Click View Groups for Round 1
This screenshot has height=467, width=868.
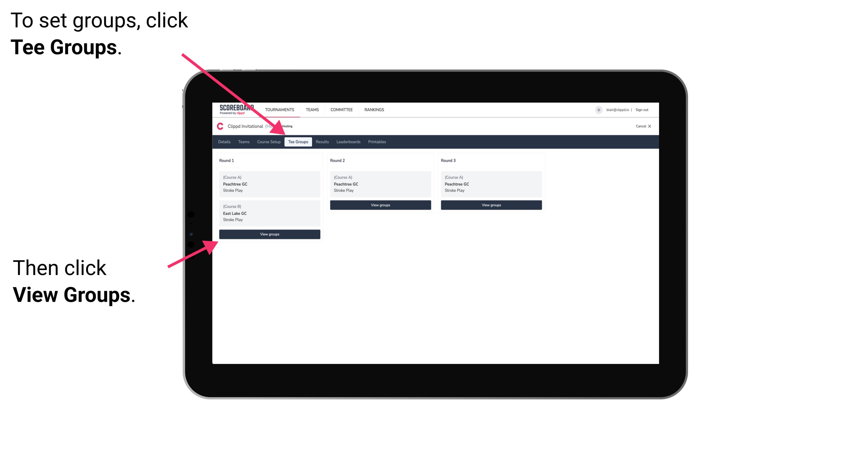click(x=270, y=234)
